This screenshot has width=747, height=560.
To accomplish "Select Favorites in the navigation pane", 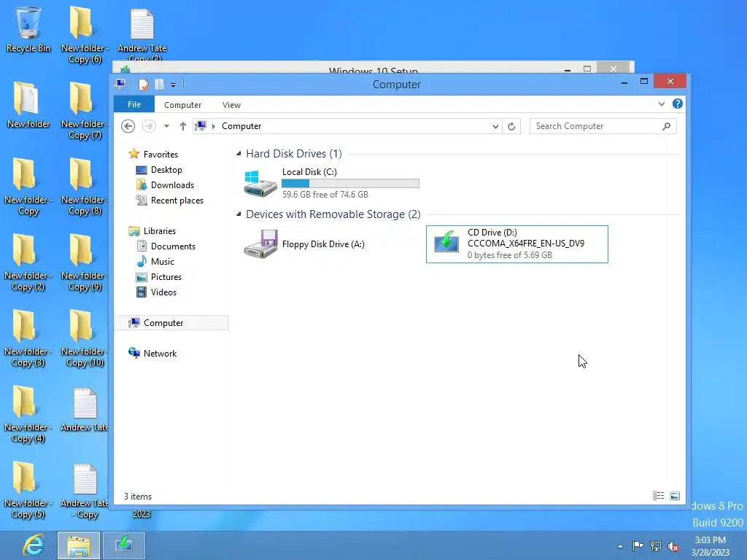I will pyautogui.click(x=160, y=155).
